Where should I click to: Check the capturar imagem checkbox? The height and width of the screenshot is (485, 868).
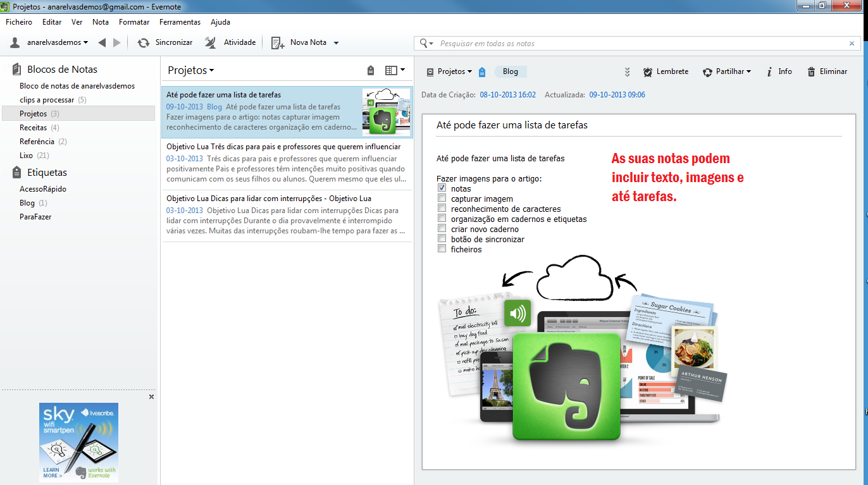[x=442, y=199]
